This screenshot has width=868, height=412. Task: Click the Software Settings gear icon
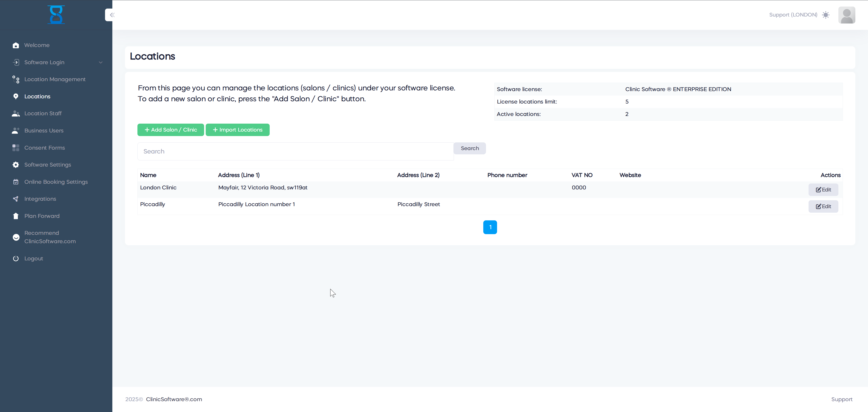(16, 165)
